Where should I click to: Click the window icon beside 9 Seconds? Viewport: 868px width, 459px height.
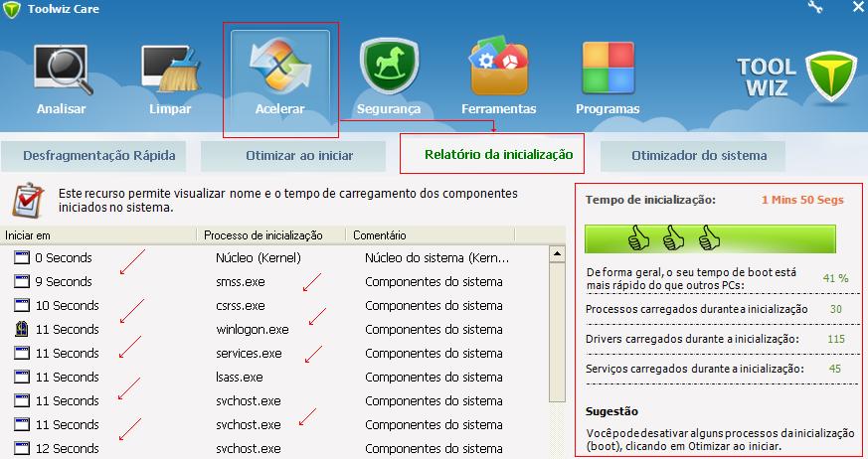coord(22,281)
